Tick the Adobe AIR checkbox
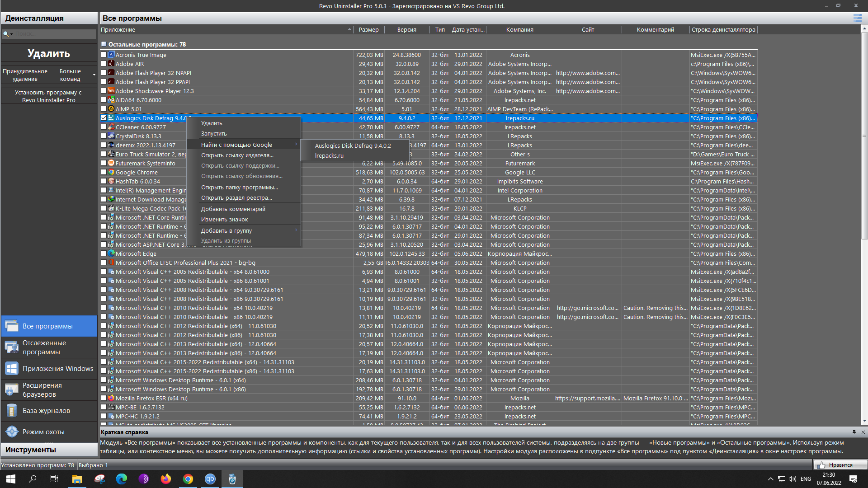 [104, 64]
